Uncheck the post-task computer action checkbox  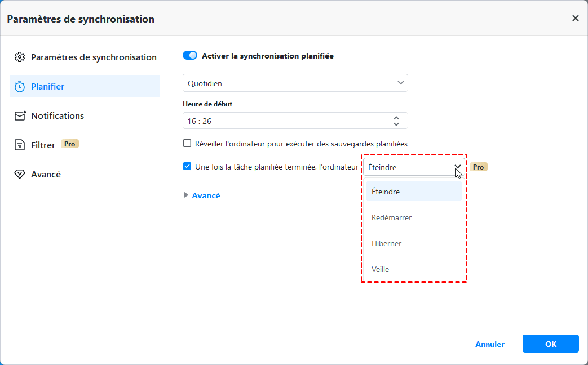187,167
